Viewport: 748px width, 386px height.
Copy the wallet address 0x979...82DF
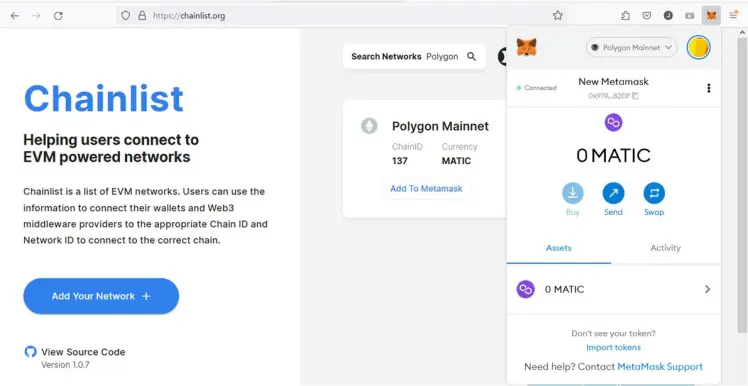pos(613,95)
